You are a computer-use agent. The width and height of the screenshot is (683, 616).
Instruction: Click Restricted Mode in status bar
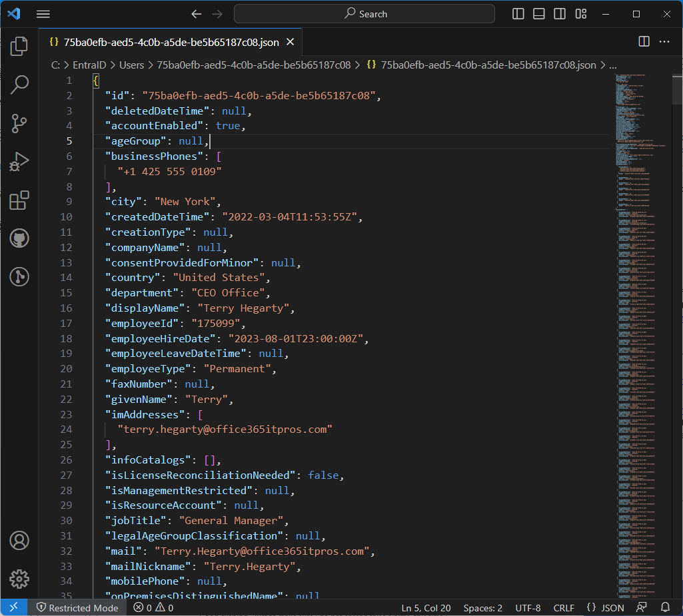pos(77,607)
